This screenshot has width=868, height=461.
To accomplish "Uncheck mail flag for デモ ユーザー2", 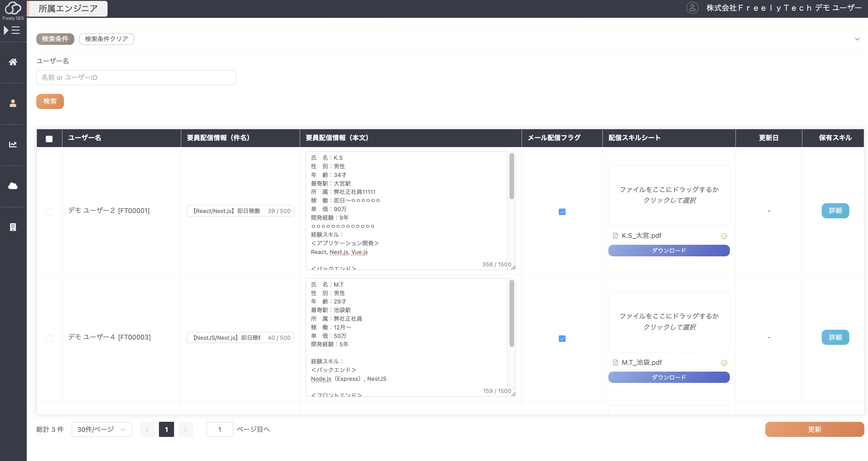I will (x=562, y=211).
